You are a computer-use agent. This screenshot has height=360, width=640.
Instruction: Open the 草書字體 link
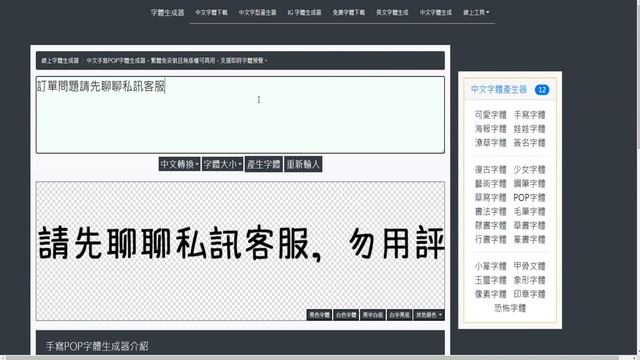[529, 225]
